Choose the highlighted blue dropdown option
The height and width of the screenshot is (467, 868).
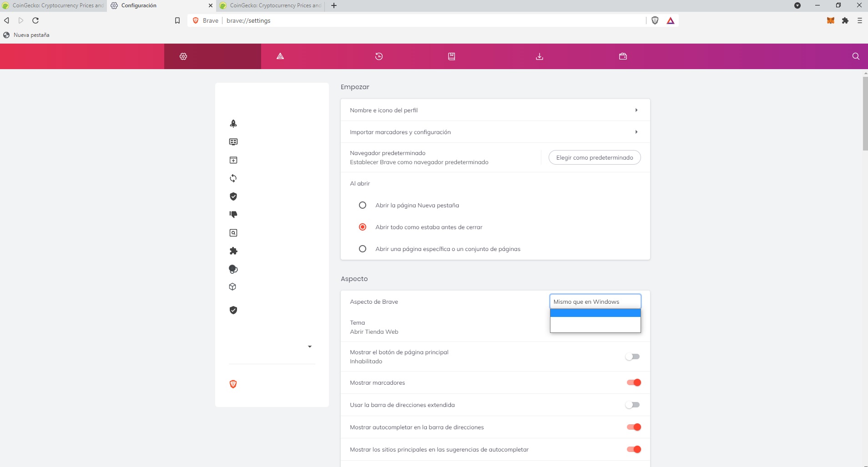pyautogui.click(x=595, y=313)
